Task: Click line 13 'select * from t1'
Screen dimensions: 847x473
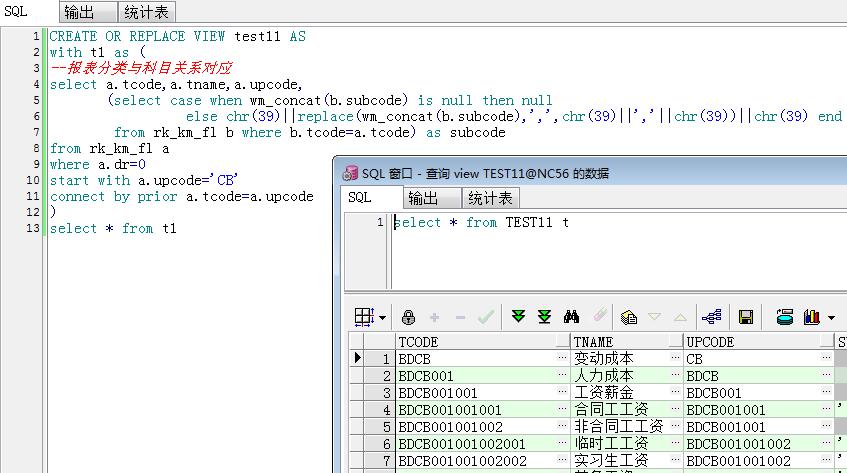Action: [113, 228]
